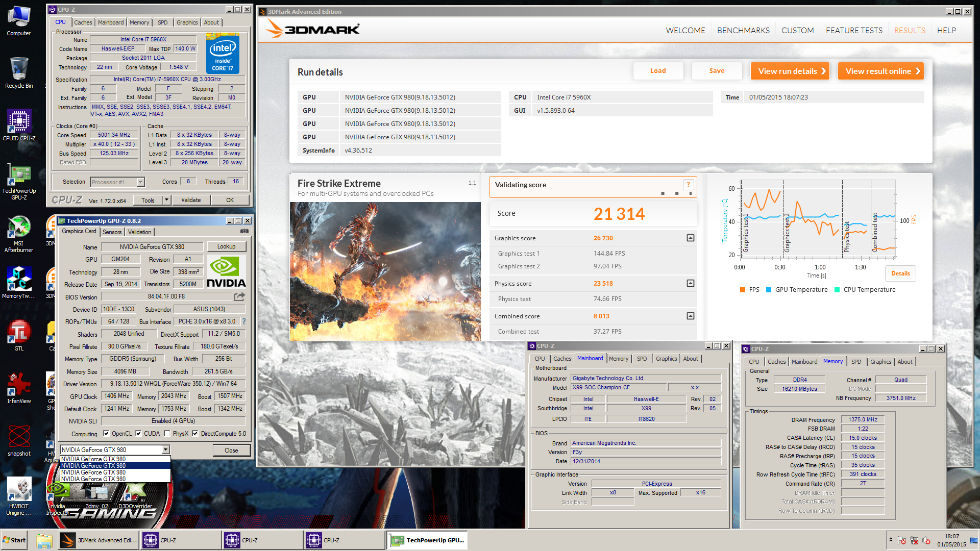Collapse the Graphics score section

click(690, 238)
